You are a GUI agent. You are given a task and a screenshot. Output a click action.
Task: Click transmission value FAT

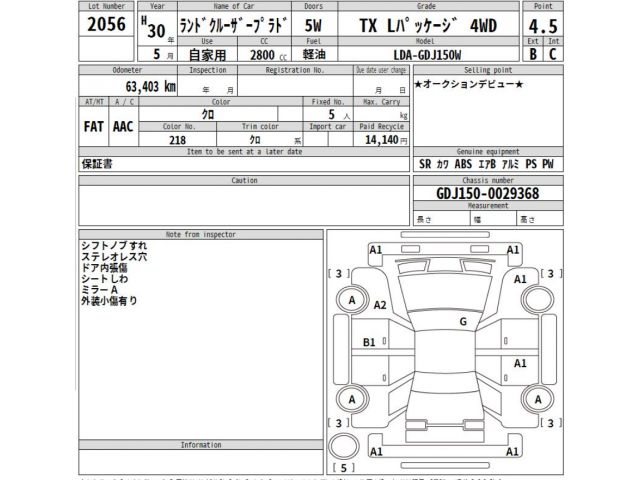tap(93, 127)
